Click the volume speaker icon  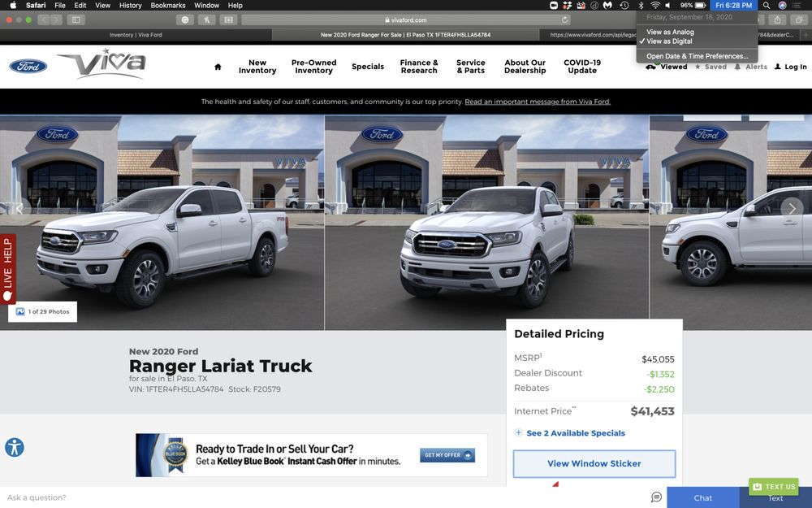pyautogui.click(x=668, y=5)
